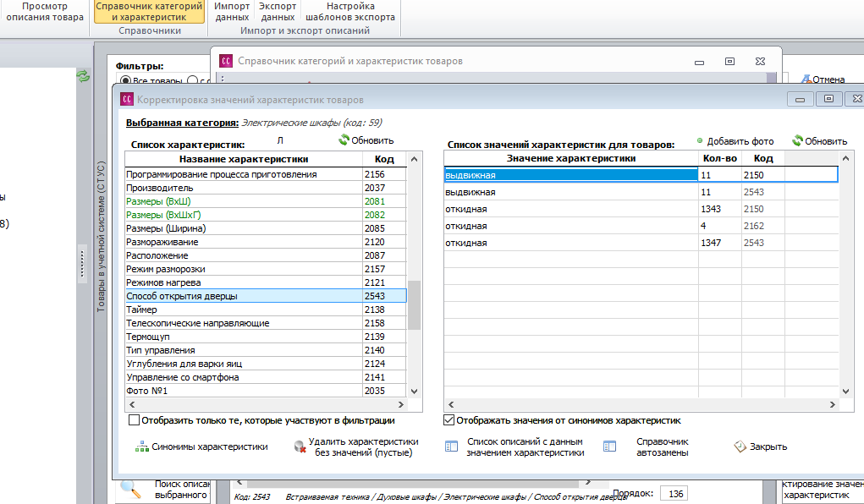Select the 'Все товары' radio button

pos(125,80)
